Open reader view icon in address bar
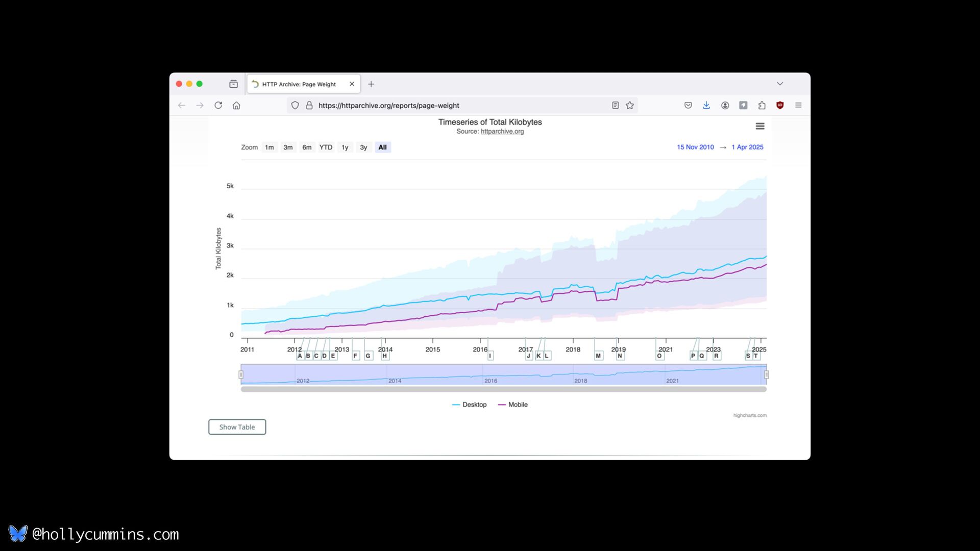The width and height of the screenshot is (980, 551). click(x=615, y=105)
